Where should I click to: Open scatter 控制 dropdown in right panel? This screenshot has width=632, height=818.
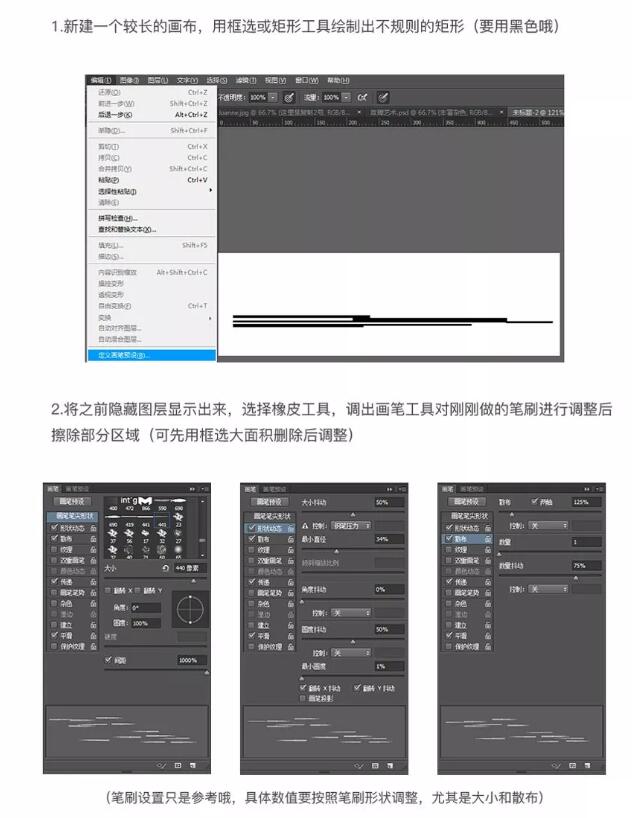pyautogui.click(x=548, y=526)
